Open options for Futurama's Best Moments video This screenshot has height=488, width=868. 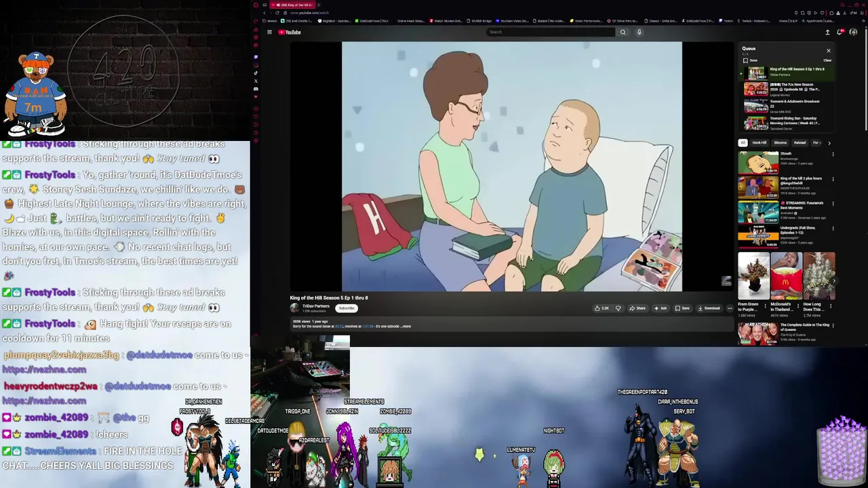[x=833, y=203]
